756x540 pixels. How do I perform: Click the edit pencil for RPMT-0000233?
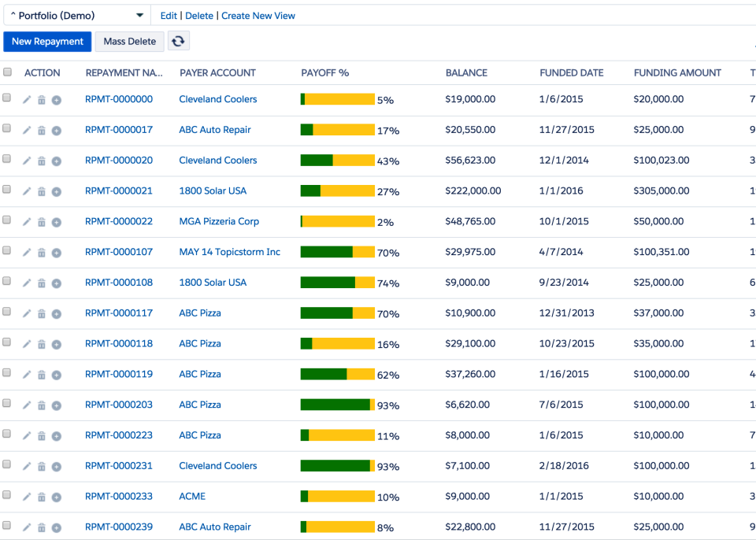point(27,496)
